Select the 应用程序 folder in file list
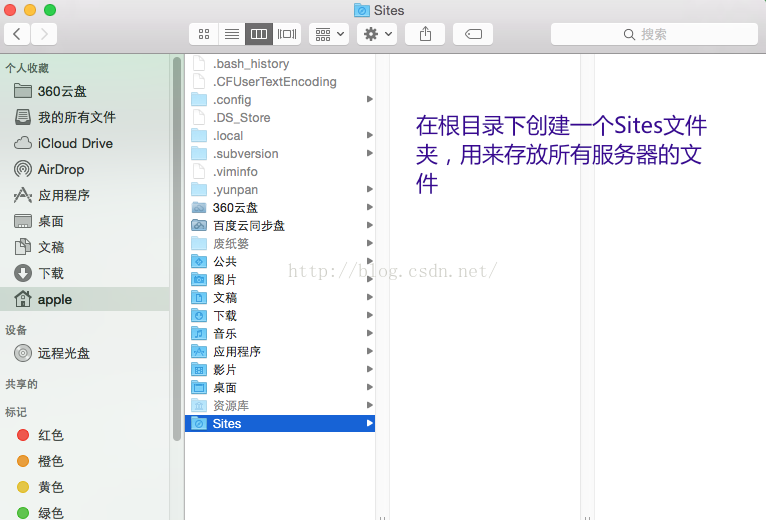This screenshot has width=766, height=520. [280, 351]
